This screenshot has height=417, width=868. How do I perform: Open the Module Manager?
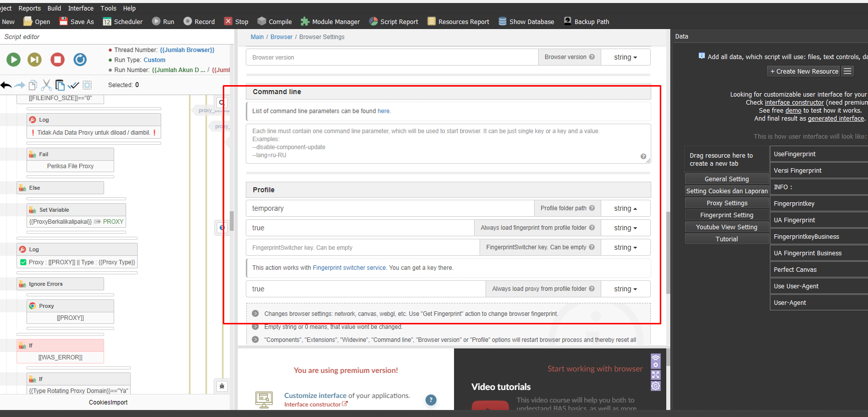[330, 22]
